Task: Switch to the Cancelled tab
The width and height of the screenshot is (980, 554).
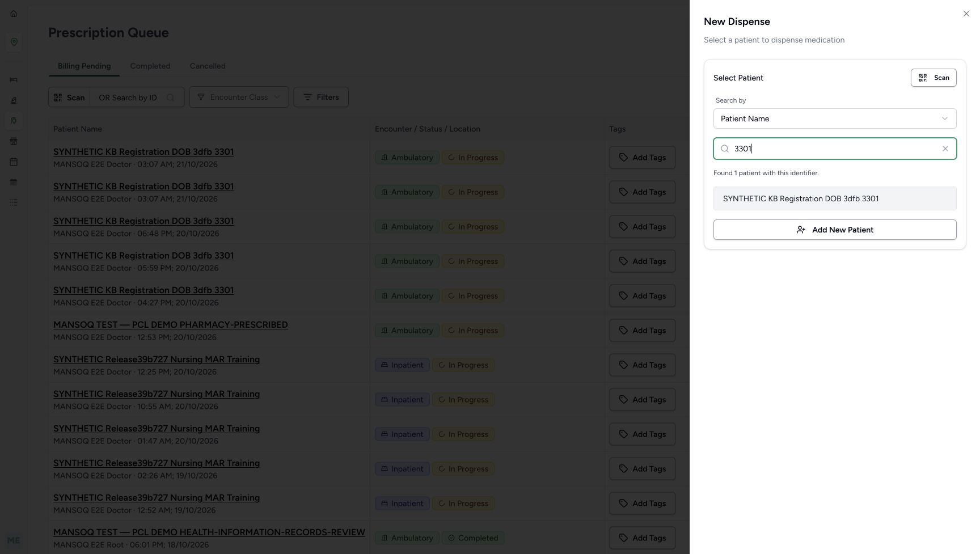Action: 208,66
